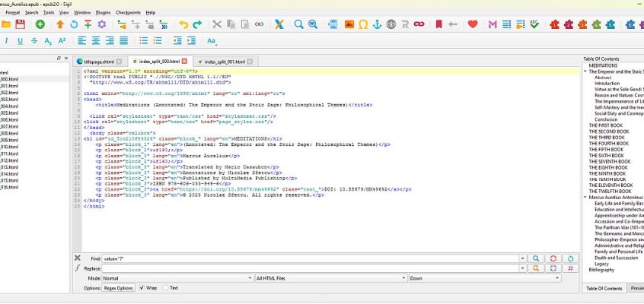Click the Cut scissors icon

point(217,24)
